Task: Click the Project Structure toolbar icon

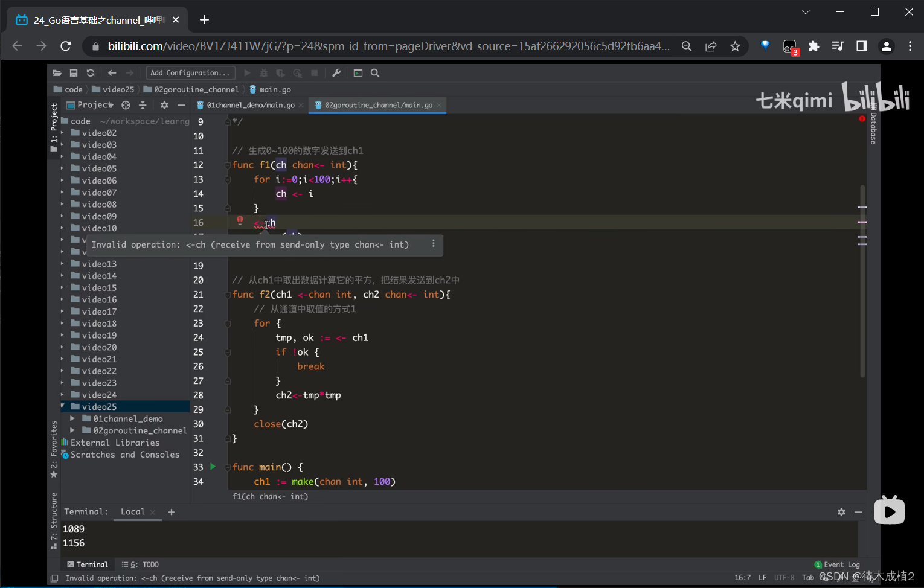Action: [x=358, y=73]
